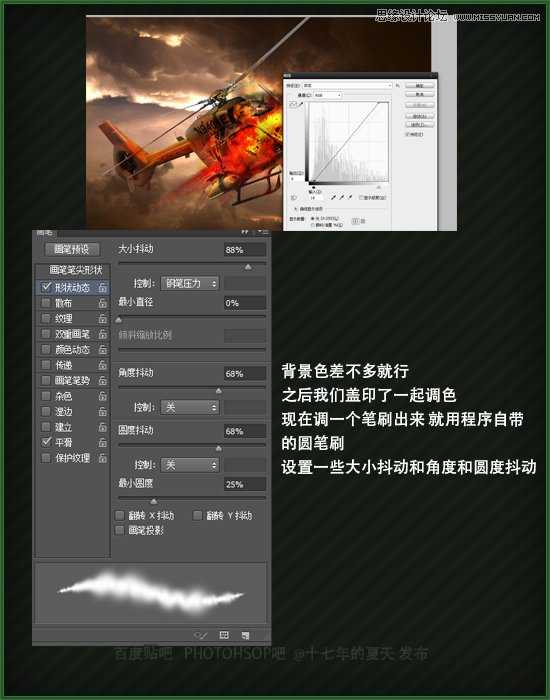
Task: Click the toggle live tip preview icon
Action: coord(201,635)
